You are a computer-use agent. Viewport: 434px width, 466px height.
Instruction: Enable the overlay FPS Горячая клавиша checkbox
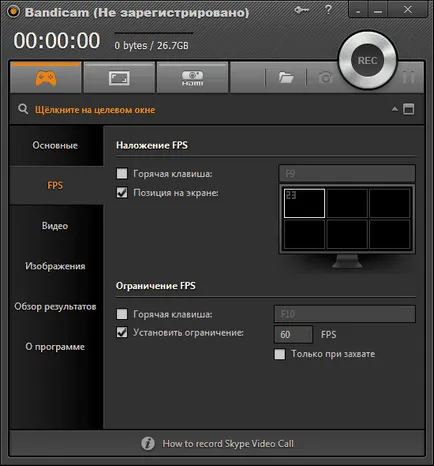tap(122, 173)
